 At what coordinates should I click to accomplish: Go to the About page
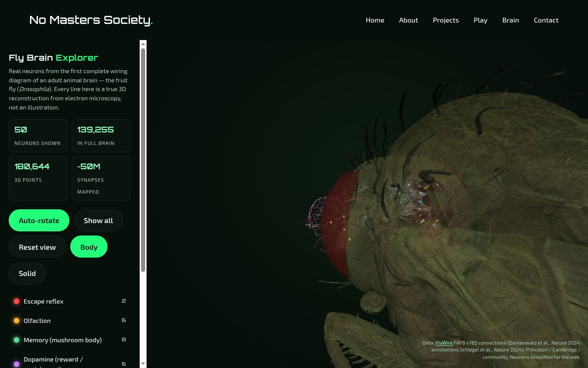[x=408, y=20]
